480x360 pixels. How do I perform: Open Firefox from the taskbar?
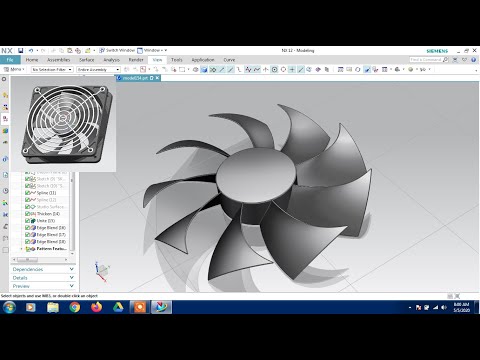(96, 307)
